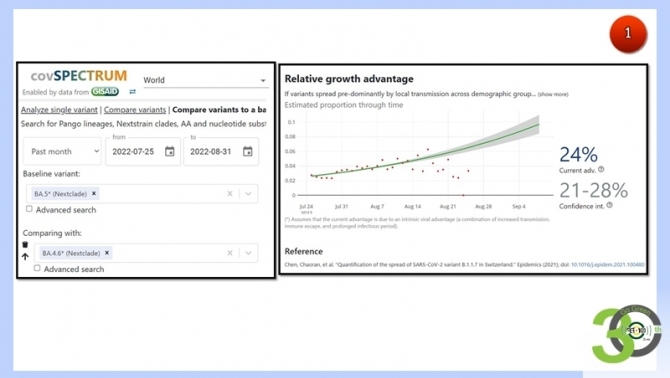
Task: Open the 'from' date calendar picker icon
Action: [x=170, y=151]
